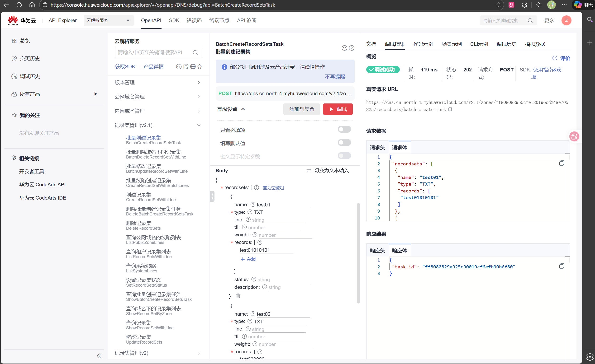The image size is (595, 364).
Task: Turn on 填写默认值 switch
Action: tap(344, 142)
